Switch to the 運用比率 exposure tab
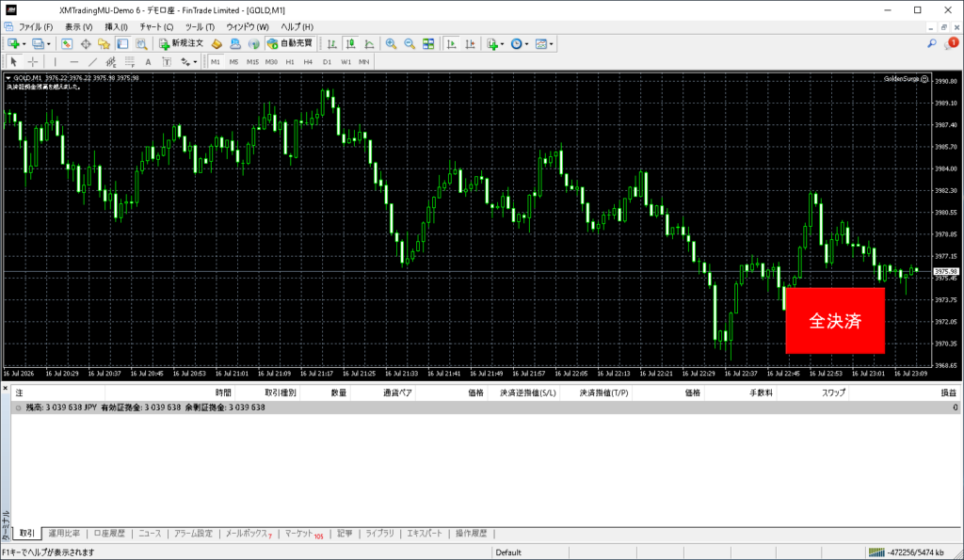Image resolution: width=964 pixels, height=560 pixels. 64,533
